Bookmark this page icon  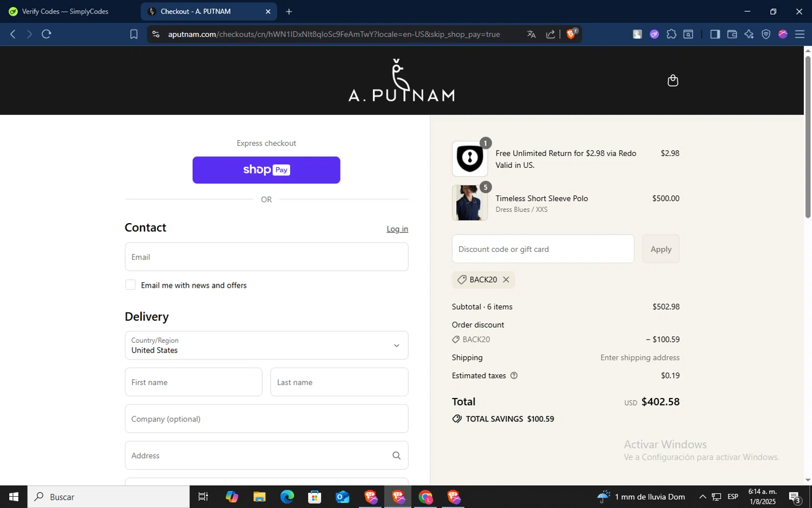click(x=134, y=34)
